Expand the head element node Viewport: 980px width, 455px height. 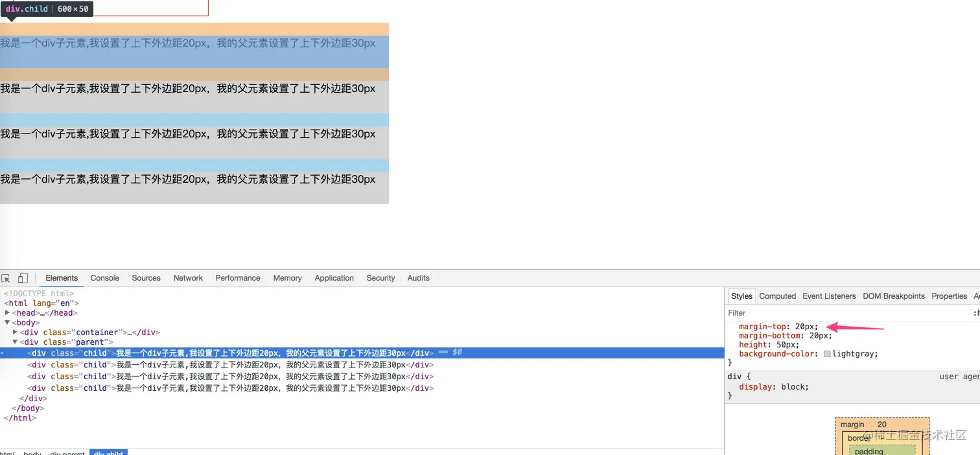[x=7, y=312]
